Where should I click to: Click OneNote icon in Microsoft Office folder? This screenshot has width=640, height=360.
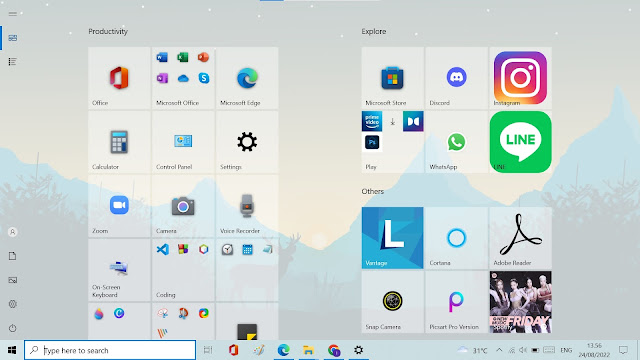(x=162, y=78)
